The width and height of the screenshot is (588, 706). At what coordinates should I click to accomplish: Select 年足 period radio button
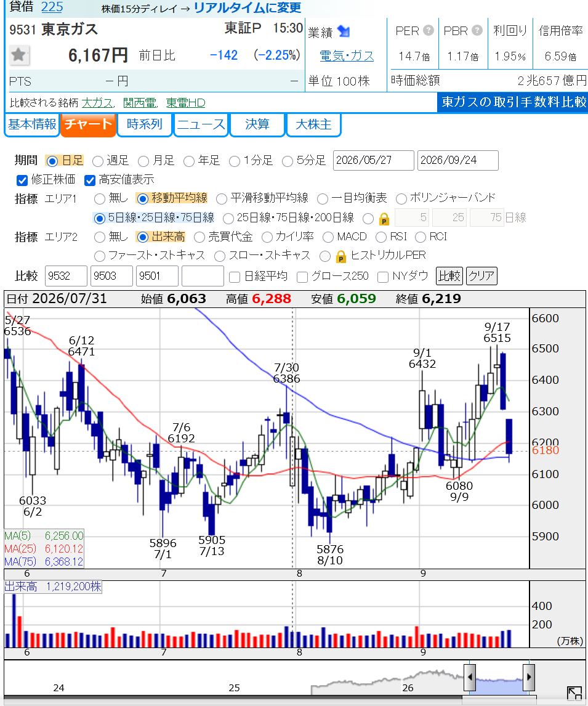(189, 161)
